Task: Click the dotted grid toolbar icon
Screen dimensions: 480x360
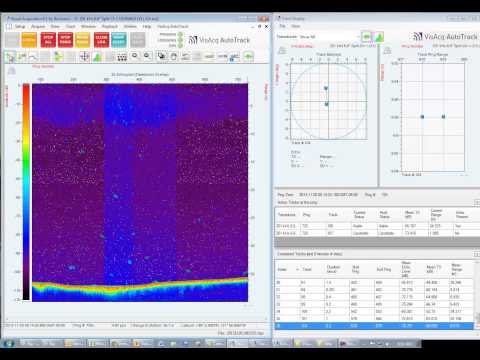Action: [122, 57]
